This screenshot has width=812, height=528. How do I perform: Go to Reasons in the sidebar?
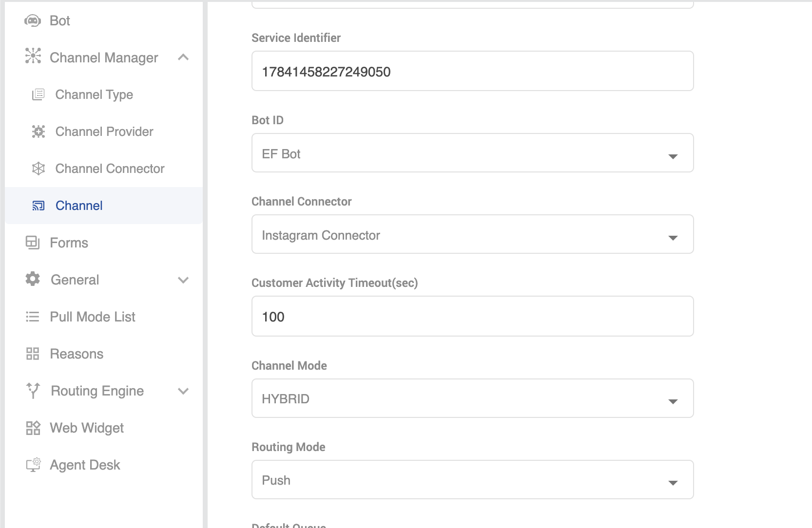coord(77,354)
